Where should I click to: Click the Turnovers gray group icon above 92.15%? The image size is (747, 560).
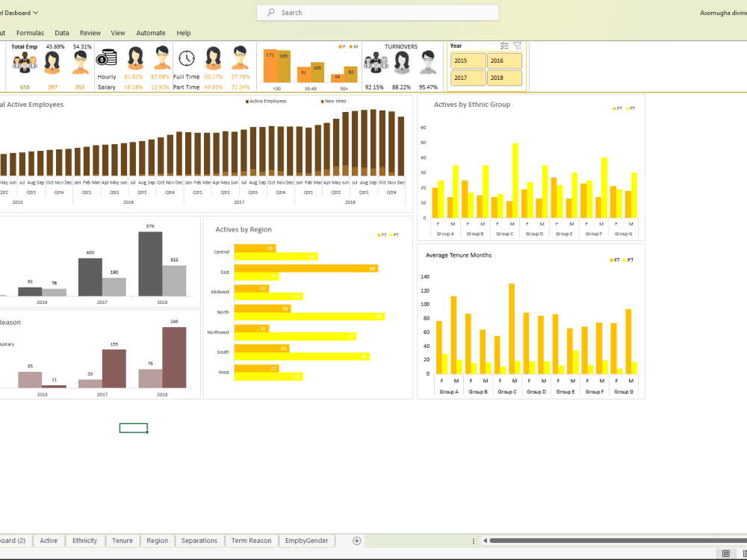click(376, 63)
